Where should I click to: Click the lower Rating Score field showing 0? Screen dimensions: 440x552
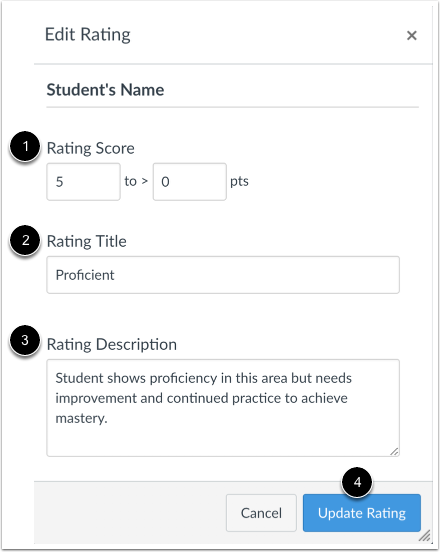pos(190,182)
